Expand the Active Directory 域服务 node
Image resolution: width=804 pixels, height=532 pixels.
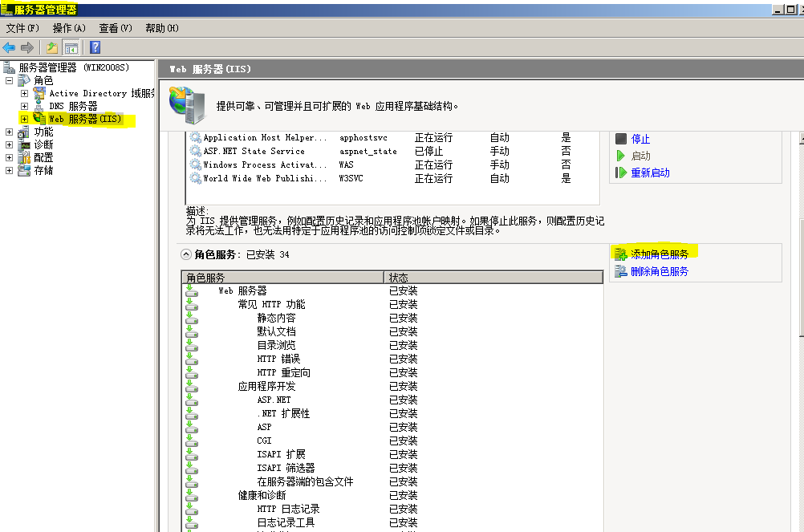[x=24, y=93]
